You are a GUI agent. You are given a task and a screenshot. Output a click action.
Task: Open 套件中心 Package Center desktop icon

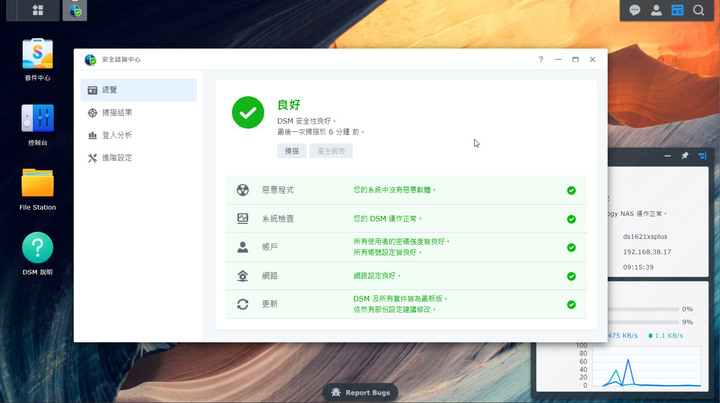(38, 60)
